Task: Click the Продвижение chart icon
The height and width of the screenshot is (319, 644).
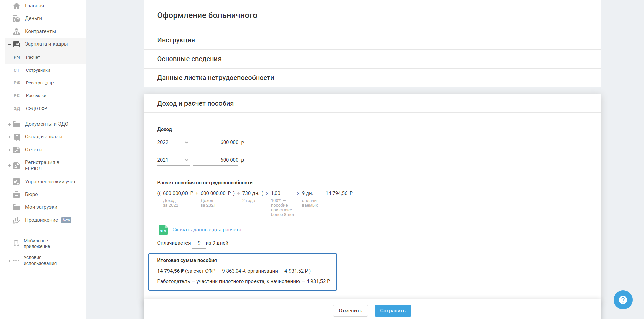Action: pyautogui.click(x=16, y=220)
